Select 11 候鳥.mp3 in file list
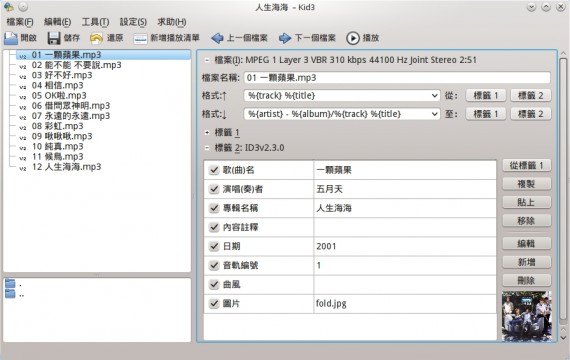The width and height of the screenshot is (570, 360). coord(57,157)
